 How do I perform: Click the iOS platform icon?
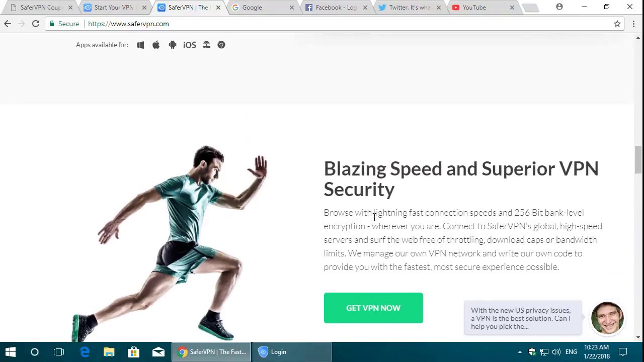[x=190, y=45]
